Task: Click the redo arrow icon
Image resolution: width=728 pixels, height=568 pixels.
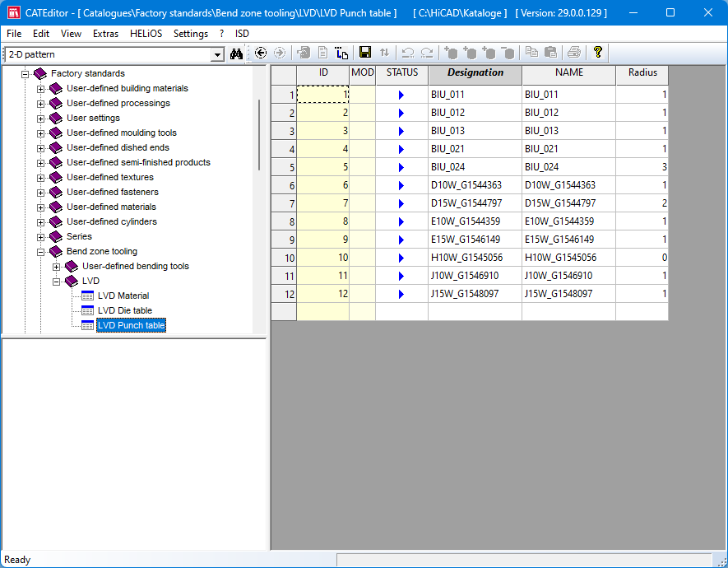Action: [x=427, y=53]
